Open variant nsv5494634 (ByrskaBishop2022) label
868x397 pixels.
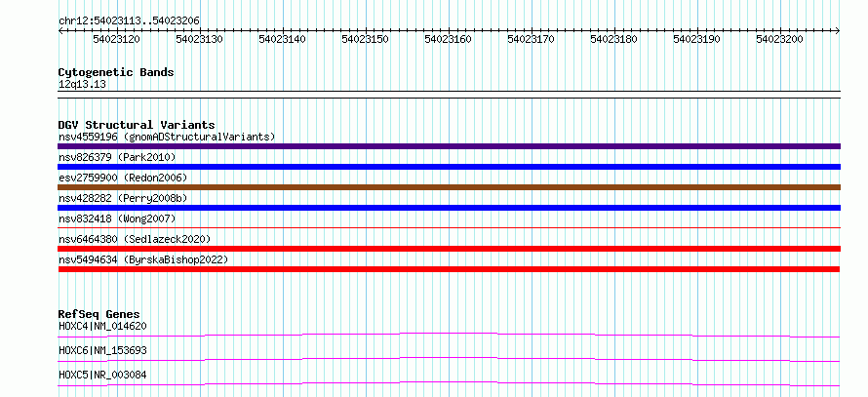pyautogui.click(x=142, y=259)
